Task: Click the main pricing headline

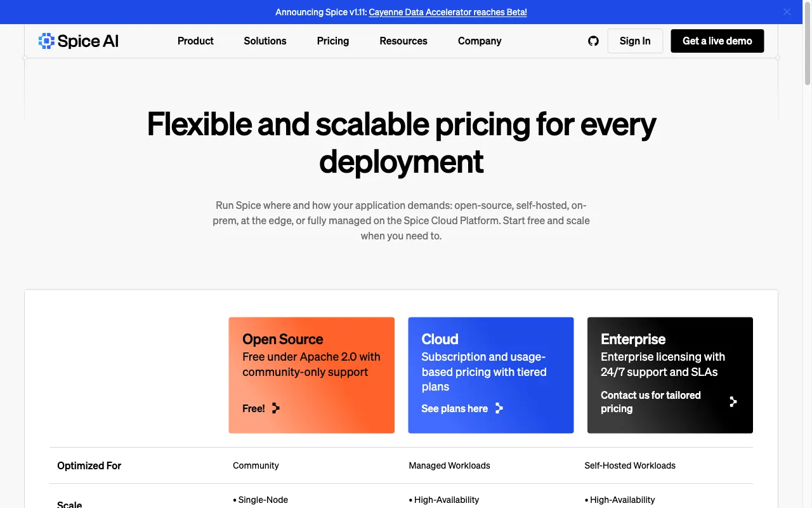Action: (x=402, y=142)
